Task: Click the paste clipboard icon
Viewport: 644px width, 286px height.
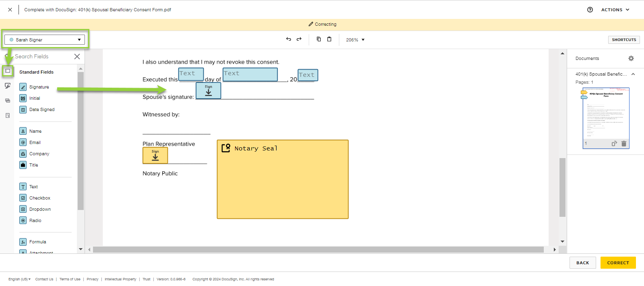Action: (x=329, y=39)
